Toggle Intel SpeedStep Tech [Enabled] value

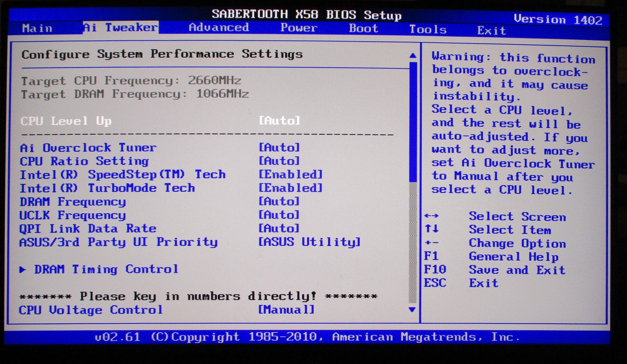[291, 174]
